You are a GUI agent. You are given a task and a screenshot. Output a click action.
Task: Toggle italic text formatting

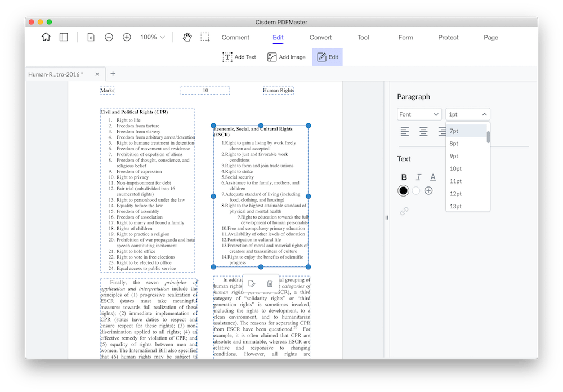coord(418,177)
